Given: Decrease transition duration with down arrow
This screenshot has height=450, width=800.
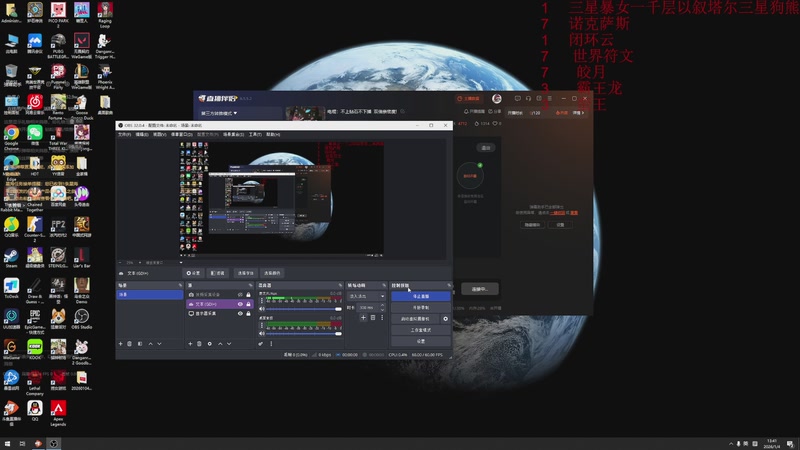Looking at the screenshot, I should pos(382,310).
